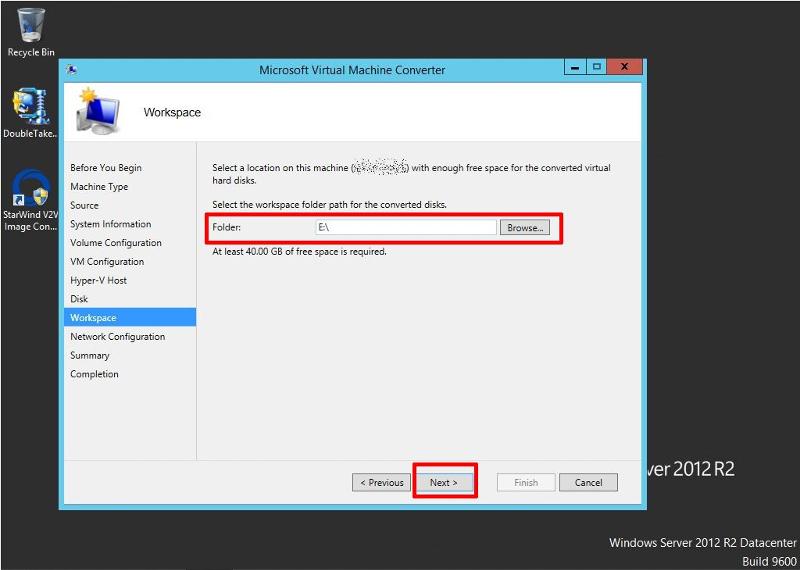The height and width of the screenshot is (570, 800).
Task: Go to the Disk step
Action: coord(79,299)
